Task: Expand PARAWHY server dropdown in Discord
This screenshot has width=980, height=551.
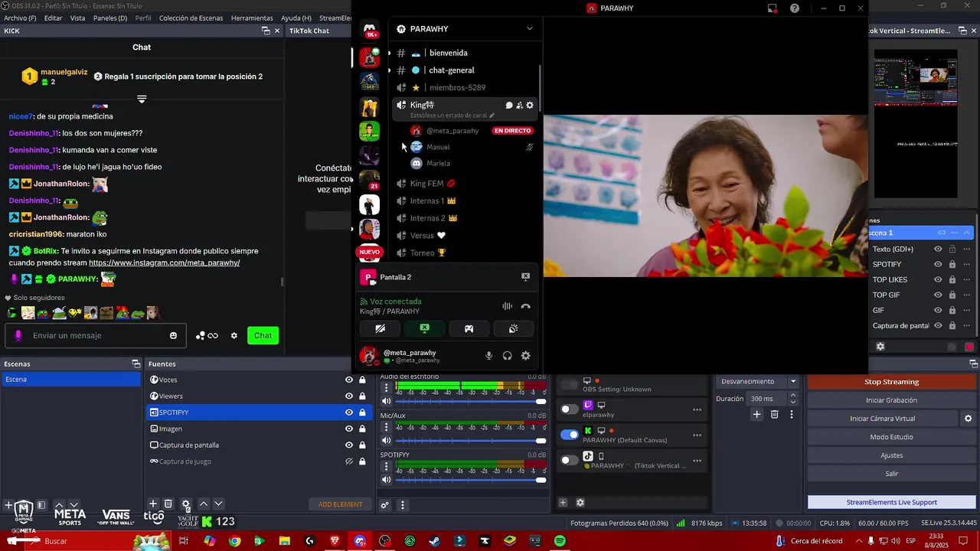Action: click(x=529, y=29)
